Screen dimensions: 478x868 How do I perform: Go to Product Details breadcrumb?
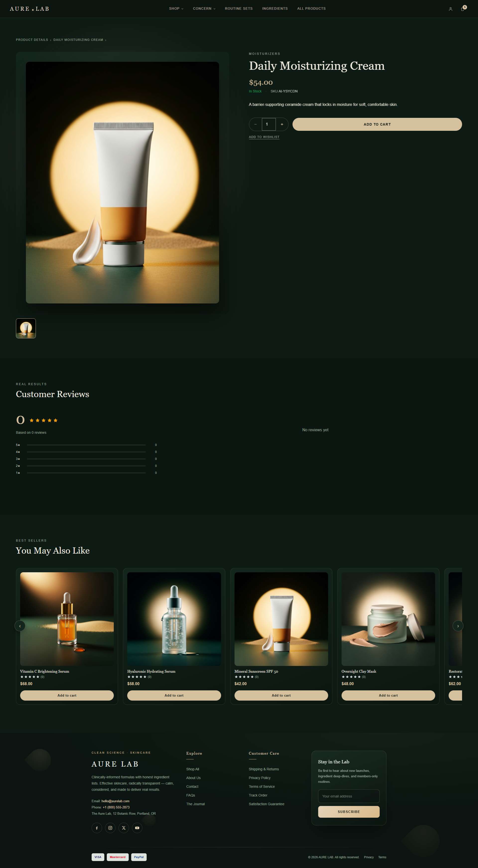(x=32, y=40)
